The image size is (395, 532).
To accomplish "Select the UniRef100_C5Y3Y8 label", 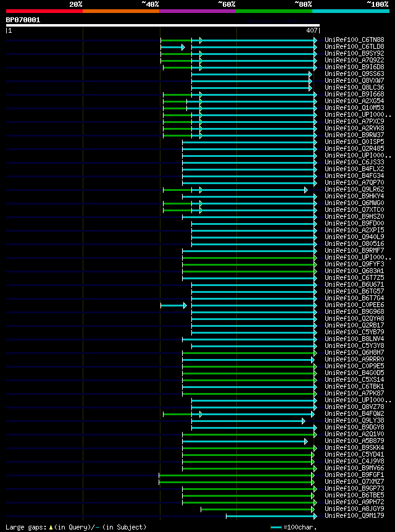I will pos(354,345).
